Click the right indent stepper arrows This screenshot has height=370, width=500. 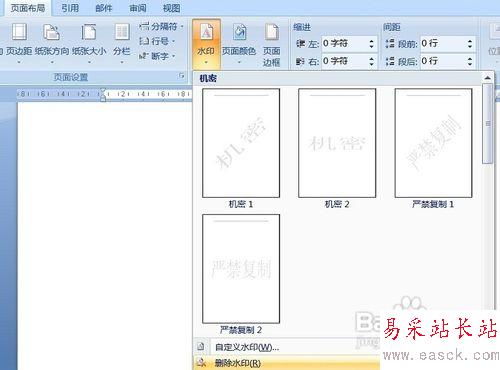[x=372, y=61]
